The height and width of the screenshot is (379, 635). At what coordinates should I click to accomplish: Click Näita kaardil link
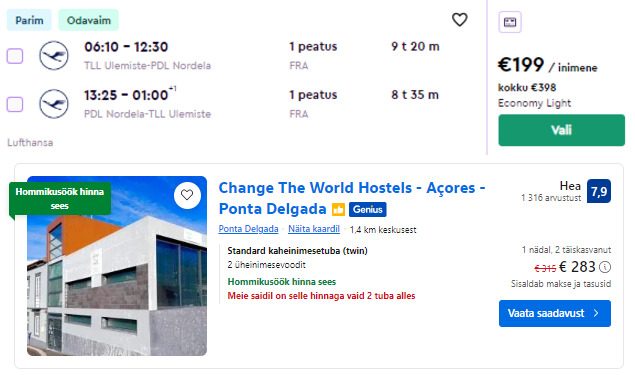(x=314, y=229)
